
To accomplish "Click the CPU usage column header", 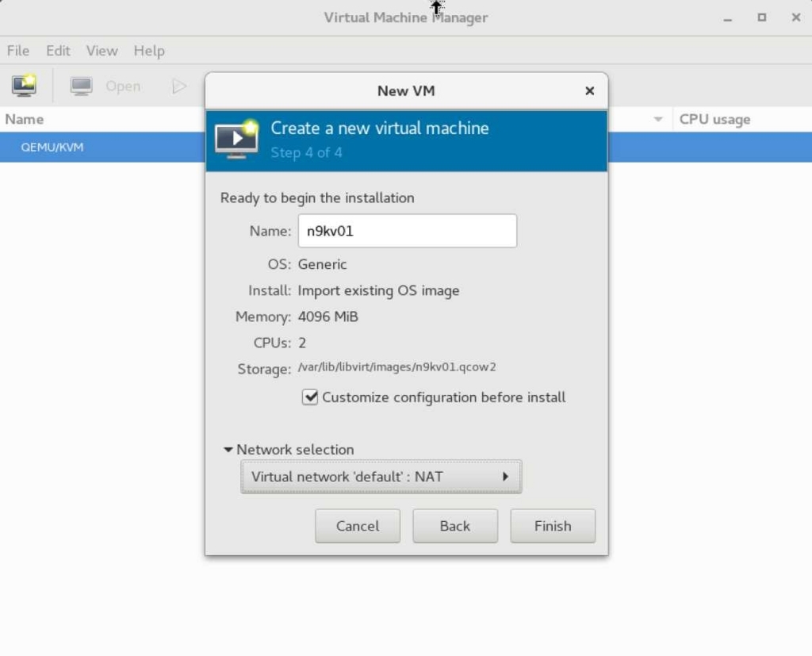I will (x=714, y=120).
